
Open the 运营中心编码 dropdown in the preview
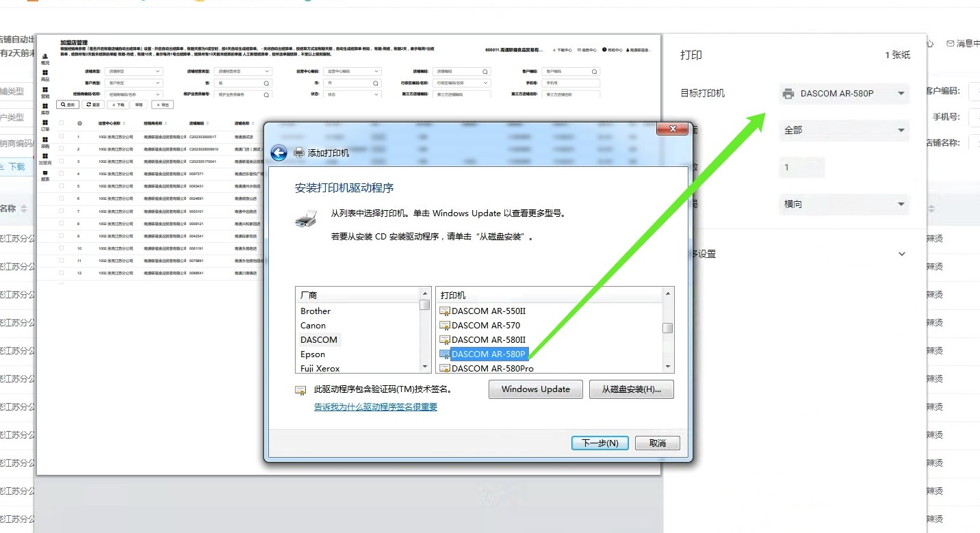tap(353, 71)
